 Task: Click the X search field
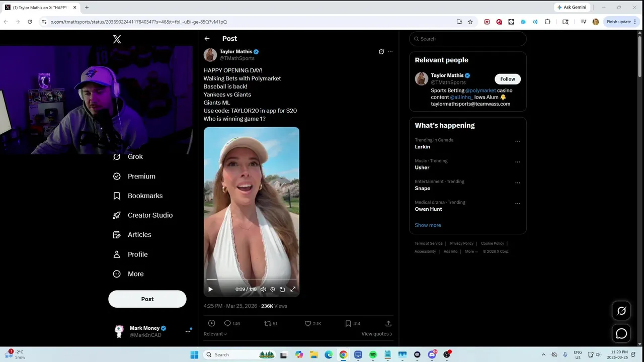(x=468, y=39)
